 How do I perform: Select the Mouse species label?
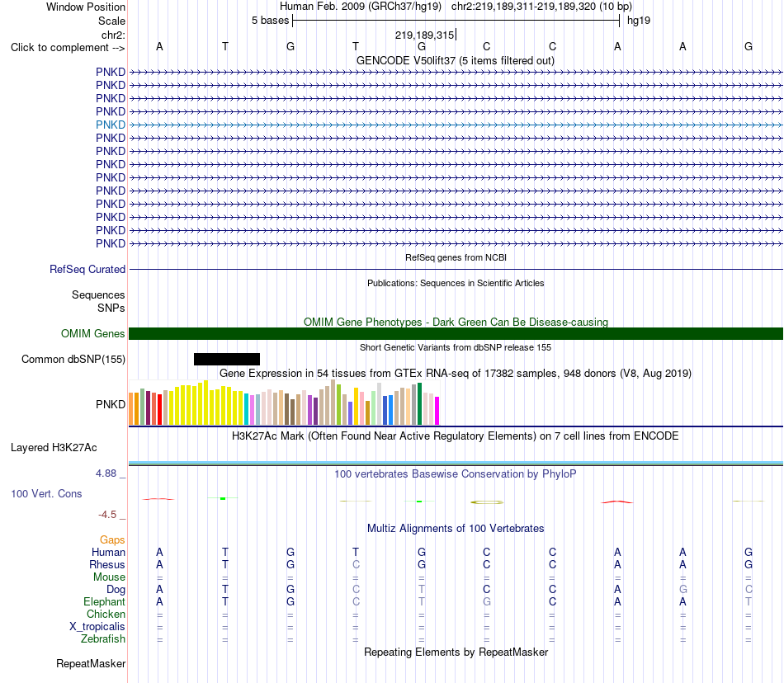pos(109,577)
